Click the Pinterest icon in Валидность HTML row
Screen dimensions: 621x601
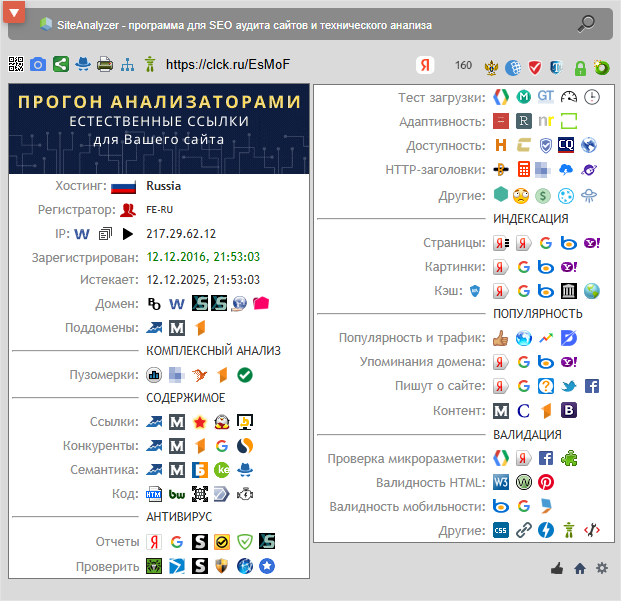(546, 483)
